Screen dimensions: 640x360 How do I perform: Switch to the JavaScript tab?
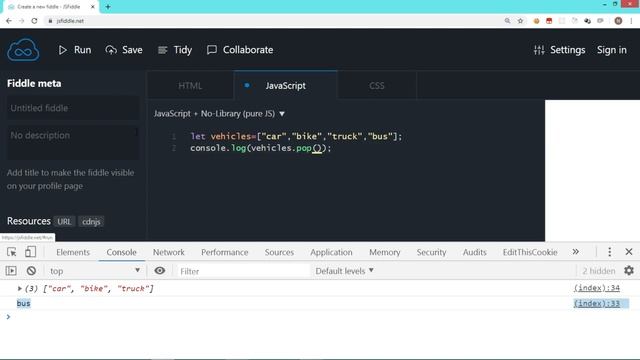285,86
